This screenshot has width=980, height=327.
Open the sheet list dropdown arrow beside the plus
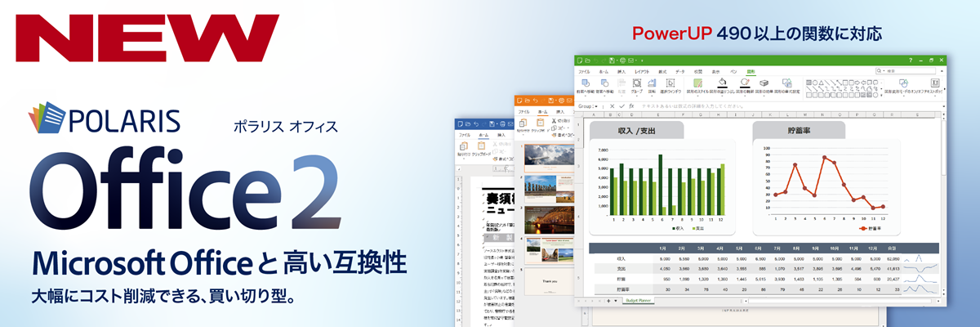(616, 301)
